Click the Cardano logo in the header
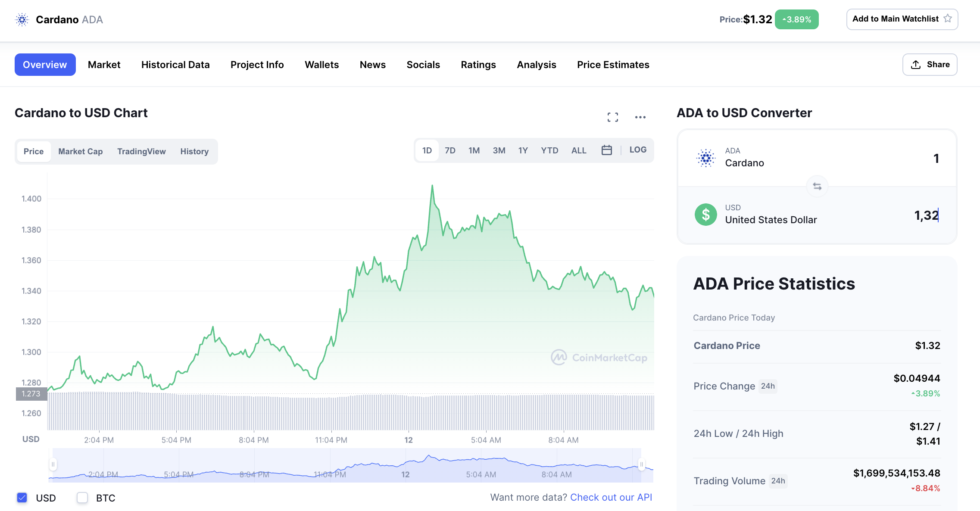 pyautogui.click(x=22, y=19)
